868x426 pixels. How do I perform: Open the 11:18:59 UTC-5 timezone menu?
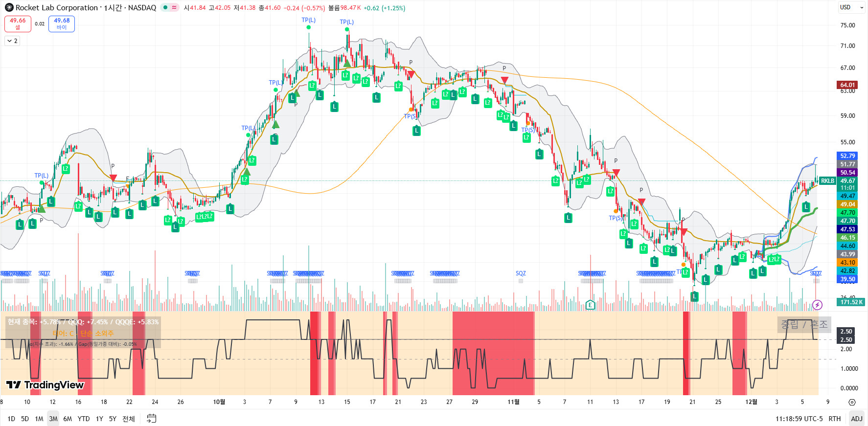coord(799,419)
